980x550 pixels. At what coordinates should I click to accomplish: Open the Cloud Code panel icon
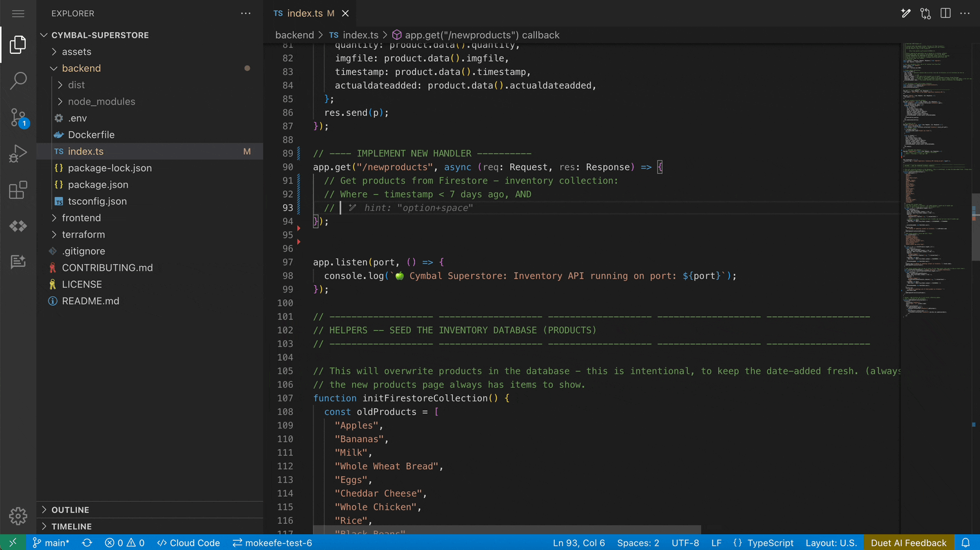click(x=18, y=226)
